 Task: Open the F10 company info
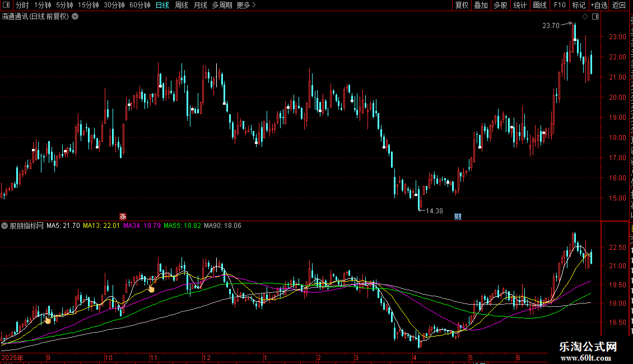560,5
